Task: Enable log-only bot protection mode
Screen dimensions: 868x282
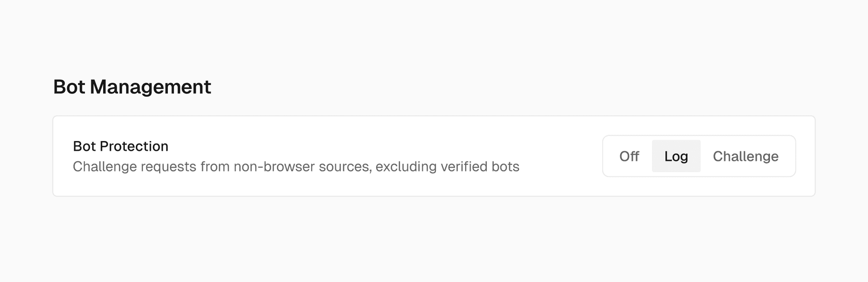Action: (676, 156)
